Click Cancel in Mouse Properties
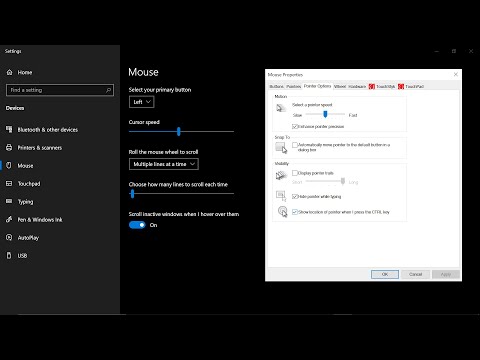 [415, 274]
